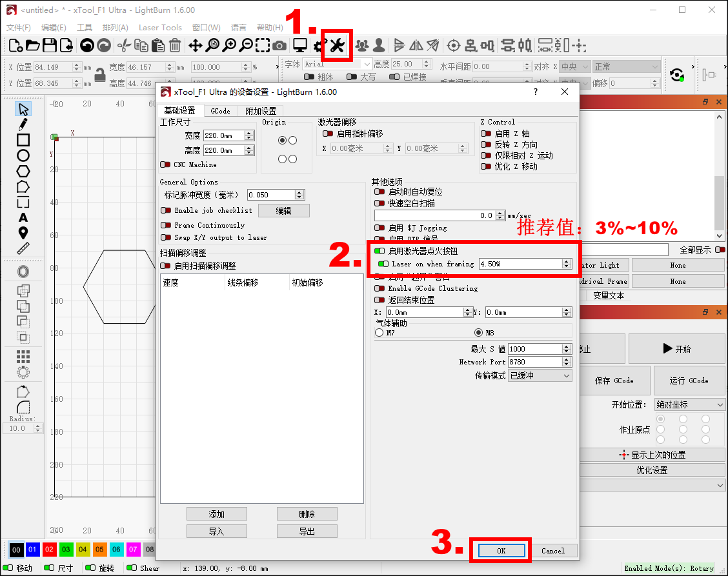728x576 pixels.
Task: Switch to the GCode tab
Action: click(220, 111)
